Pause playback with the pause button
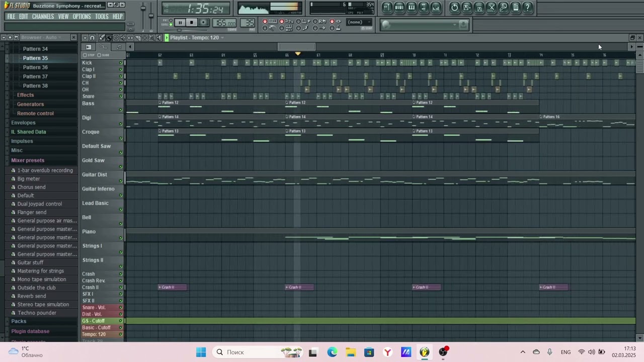Screen dimensions: 644x362 180,23
